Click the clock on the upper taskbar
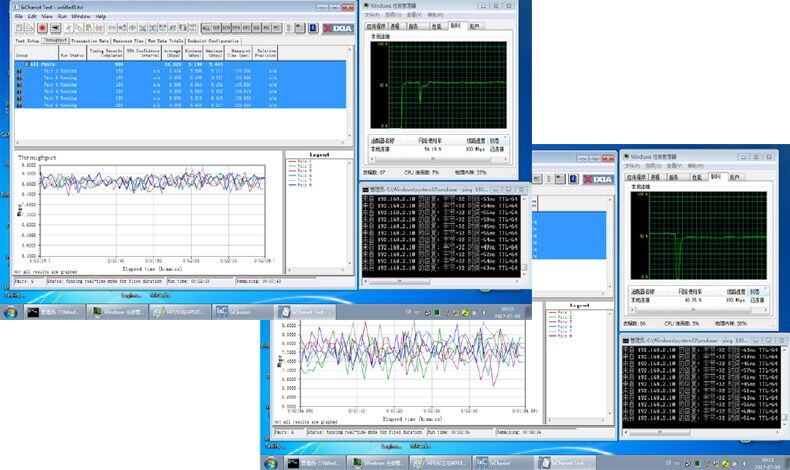This screenshot has width=790, height=470. [507, 312]
